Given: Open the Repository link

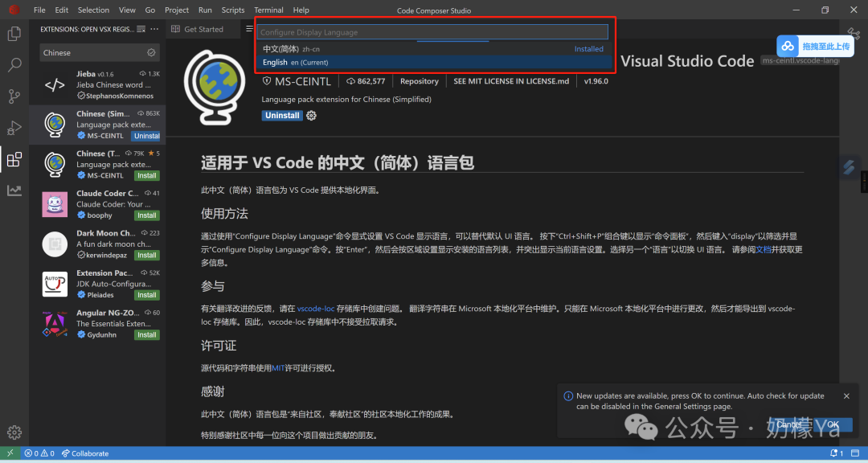Looking at the screenshot, I should pos(419,81).
